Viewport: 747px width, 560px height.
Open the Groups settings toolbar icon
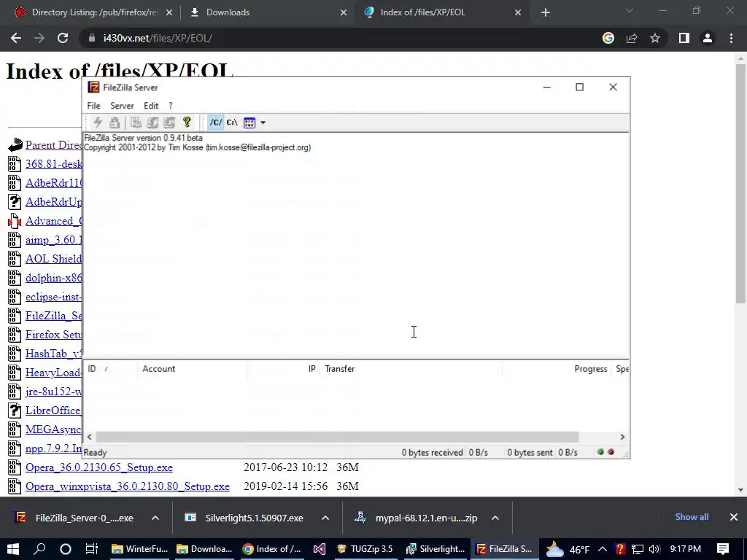pos(169,122)
